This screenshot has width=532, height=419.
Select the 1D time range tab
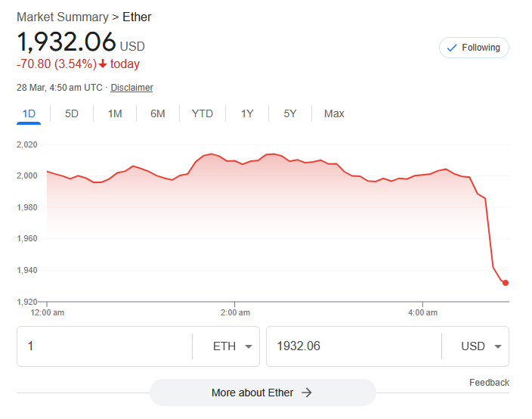[x=29, y=113]
